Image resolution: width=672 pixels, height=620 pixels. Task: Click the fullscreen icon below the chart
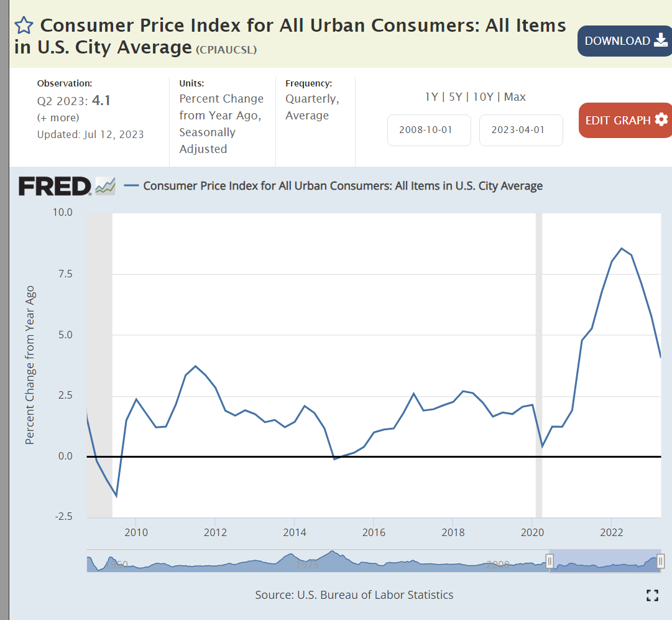coord(652,595)
